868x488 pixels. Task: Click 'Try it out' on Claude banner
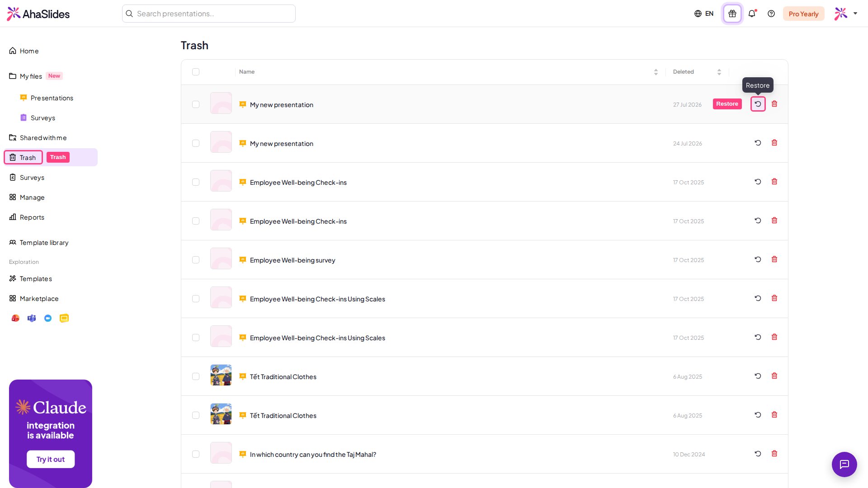51,459
